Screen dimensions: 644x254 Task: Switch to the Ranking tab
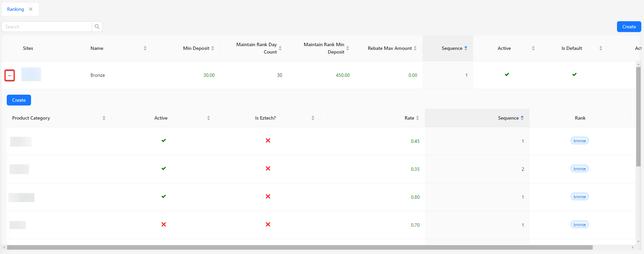16,9
